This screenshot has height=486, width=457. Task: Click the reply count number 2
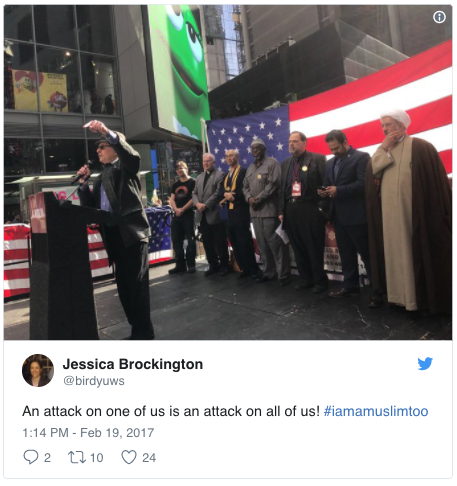[47, 458]
